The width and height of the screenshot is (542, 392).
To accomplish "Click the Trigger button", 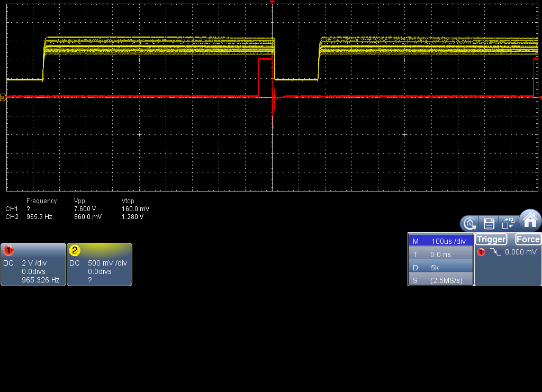I will point(491,239).
